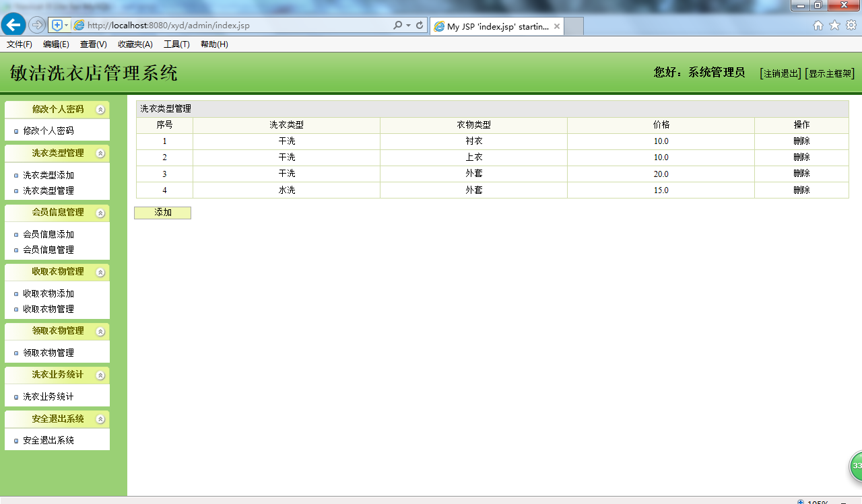The image size is (862, 504).
Task: Collapse the 修改个人密码 sidebar section
Action: (100, 110)
